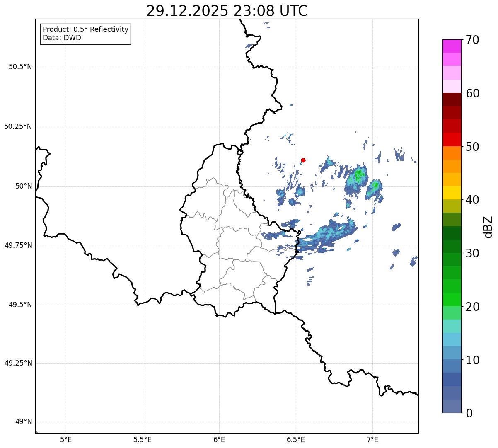The width and height of the screenshot is (498, 448).
Task: Pick the orange colorbar swatch just below 50
Action: [452, 153]
